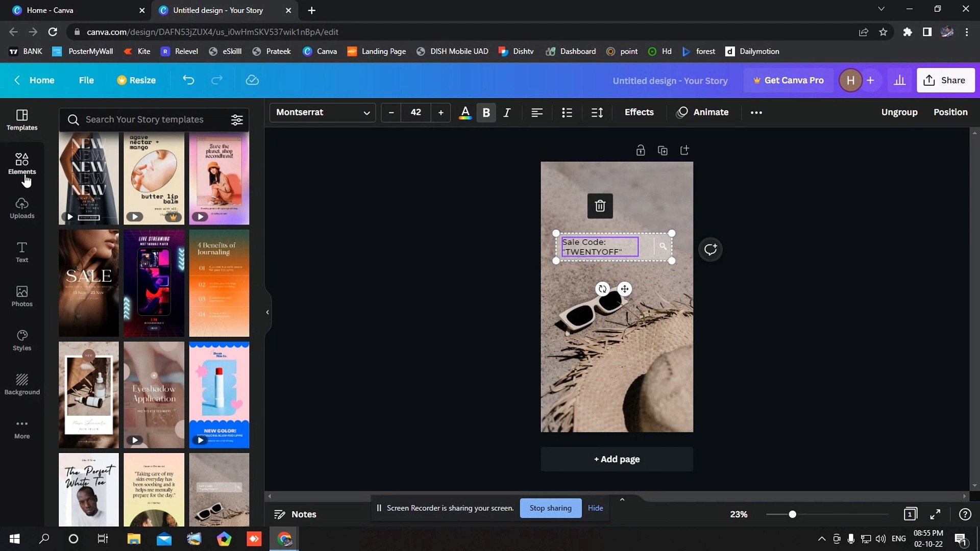Toggle bulleted list formatting
The height and width of the screenshot is (551, 980).
tap(567, 112)
